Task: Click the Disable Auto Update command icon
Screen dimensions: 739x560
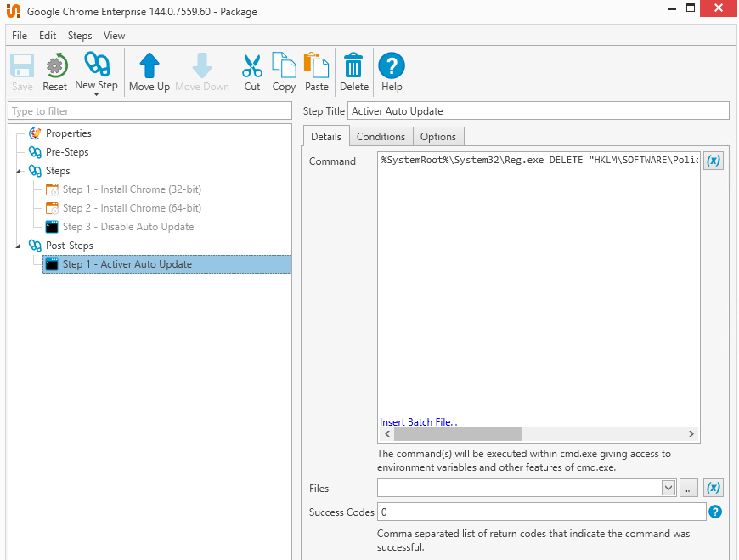Action: pyautogui.click(x=52, y=227)
